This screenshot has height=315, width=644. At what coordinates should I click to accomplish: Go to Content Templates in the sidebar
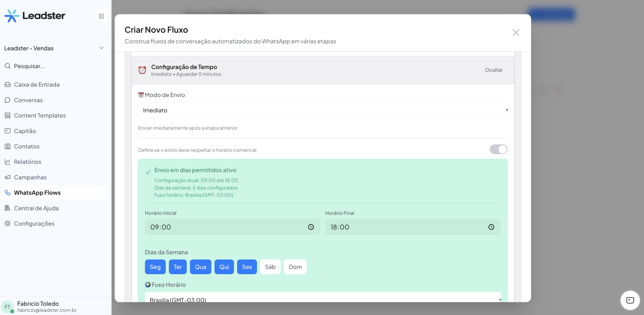pos(40,116)
